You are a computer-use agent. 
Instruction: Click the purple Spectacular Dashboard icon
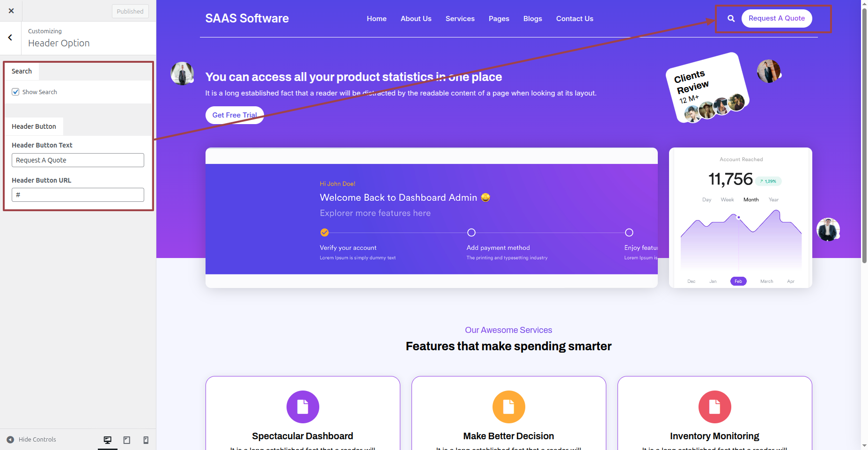click(302, 406)
